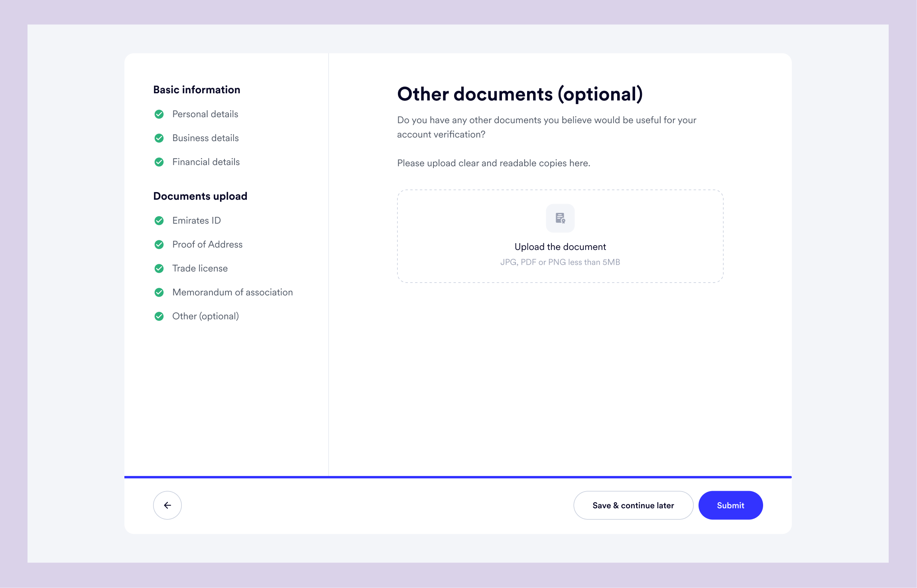Screen dimensions: 917x588
Task: Select Proof of Address step
Action: tap(207, 244)
